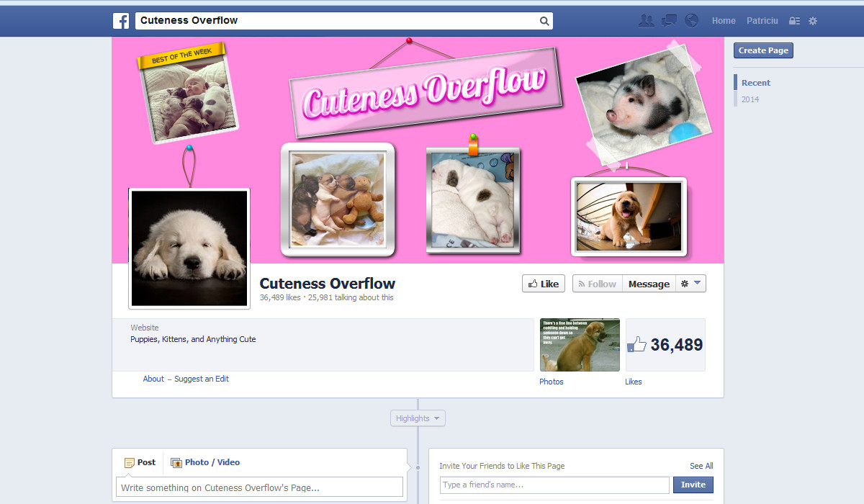Click Invite Your Friends to Like This Page
Viewport: 864px width, 504px height.
coord(502,466)
